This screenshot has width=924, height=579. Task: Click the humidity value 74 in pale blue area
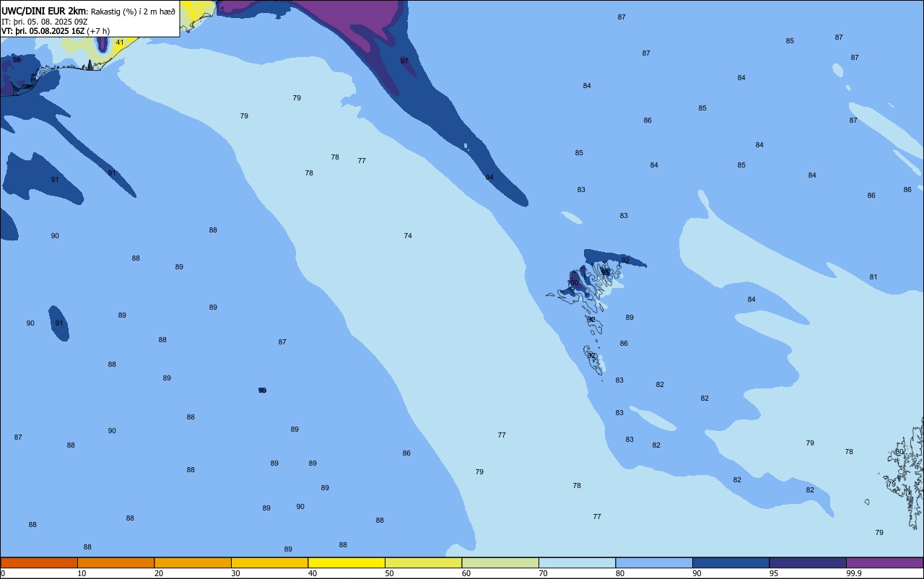[408, 236]
